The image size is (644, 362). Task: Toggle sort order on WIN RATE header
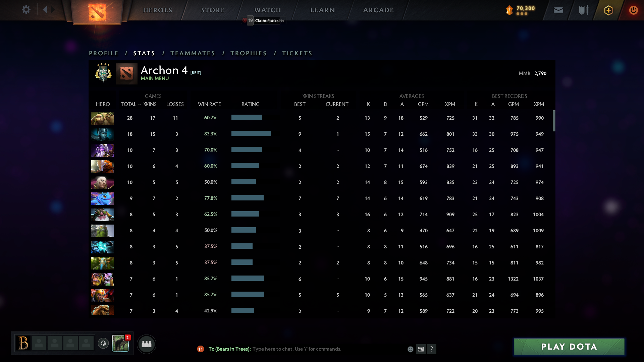pyautogui.click(x=209, y=104)
